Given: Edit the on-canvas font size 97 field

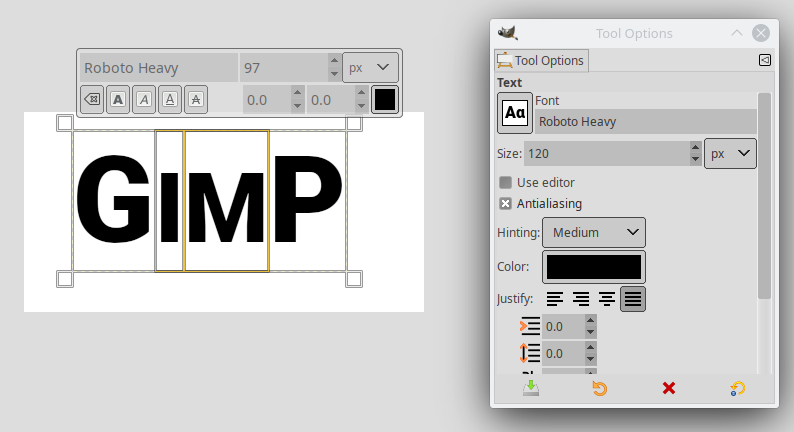Looking at the screenshot, I should pyautogui.click(x=284, y=68).
